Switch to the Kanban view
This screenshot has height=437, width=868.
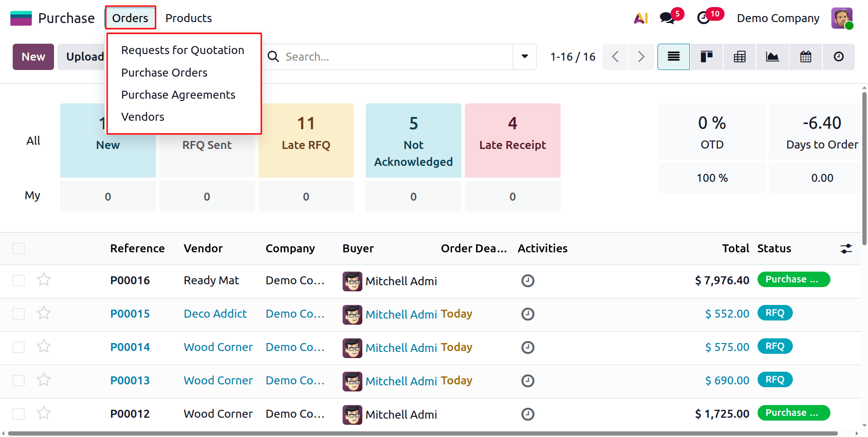(x=706, y=56)
